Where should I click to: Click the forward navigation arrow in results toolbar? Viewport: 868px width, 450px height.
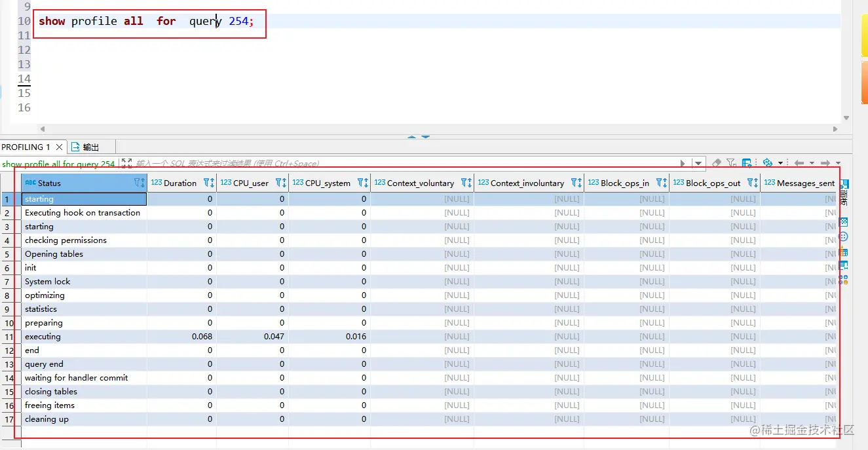click(825, 163)
